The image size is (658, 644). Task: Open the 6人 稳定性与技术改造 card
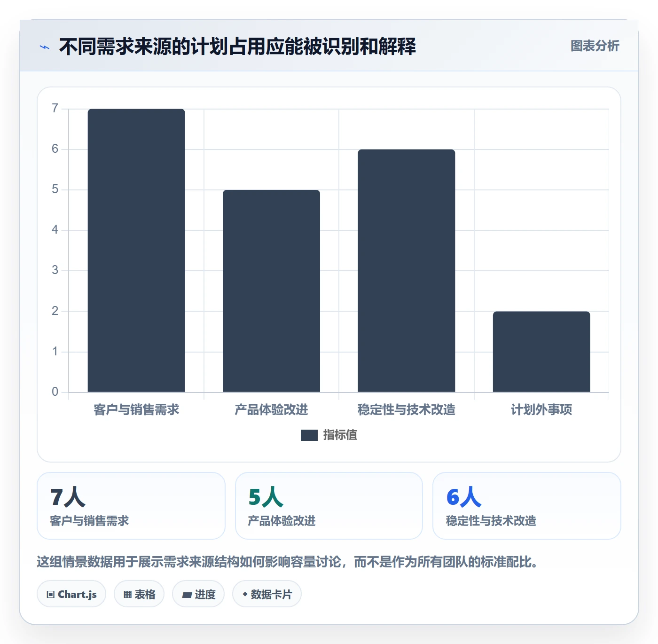(527, 506)
